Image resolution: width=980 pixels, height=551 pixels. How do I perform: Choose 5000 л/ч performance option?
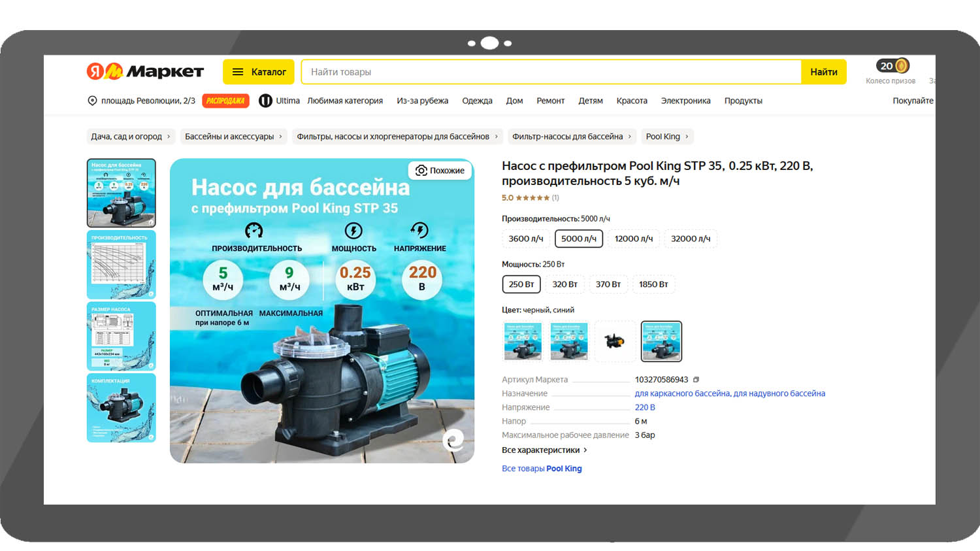coord(579,239)
